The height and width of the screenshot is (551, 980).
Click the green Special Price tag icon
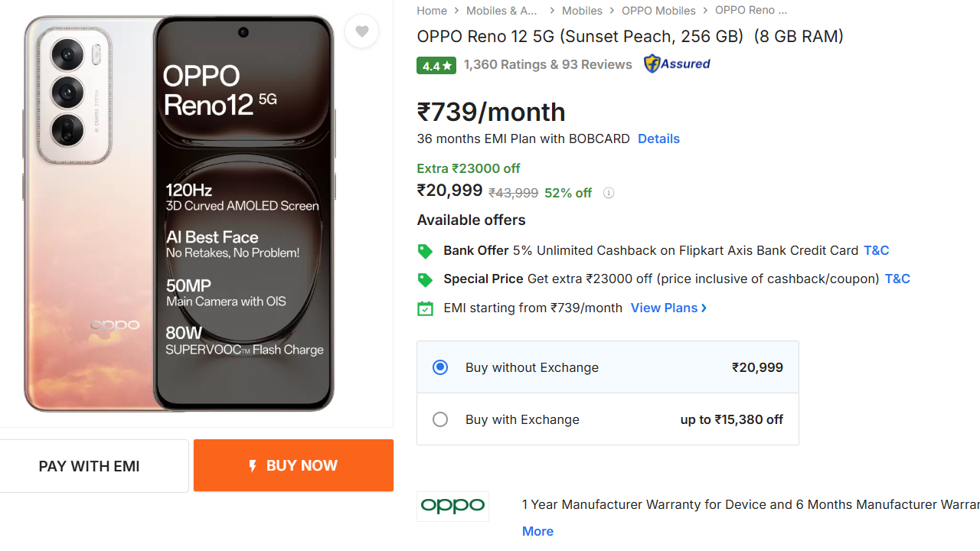pyautogui.click(x=425, y=279)
